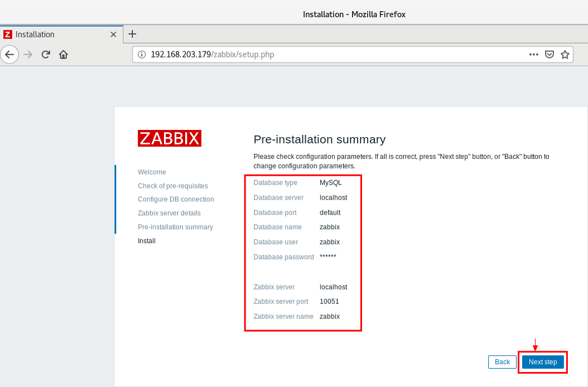The width and height of the screenshot is (588, 387).
Task: Click the Database password label
Action: pos(283,257)
